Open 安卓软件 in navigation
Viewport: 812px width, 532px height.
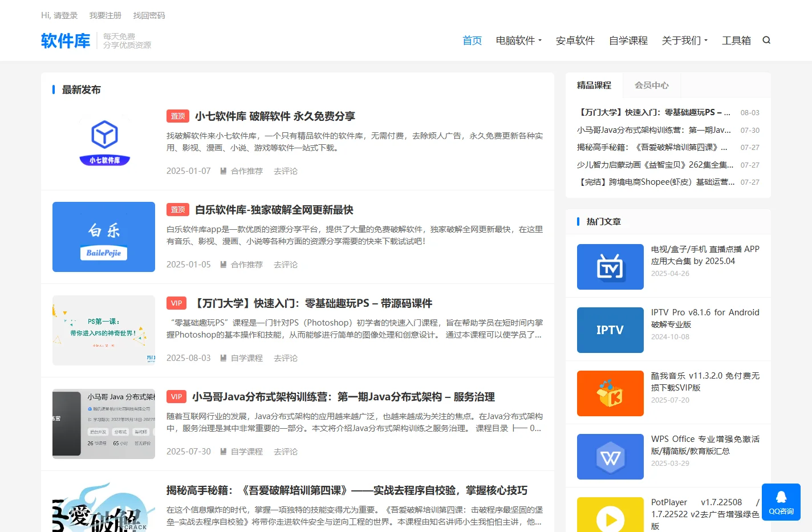[575, 40]
